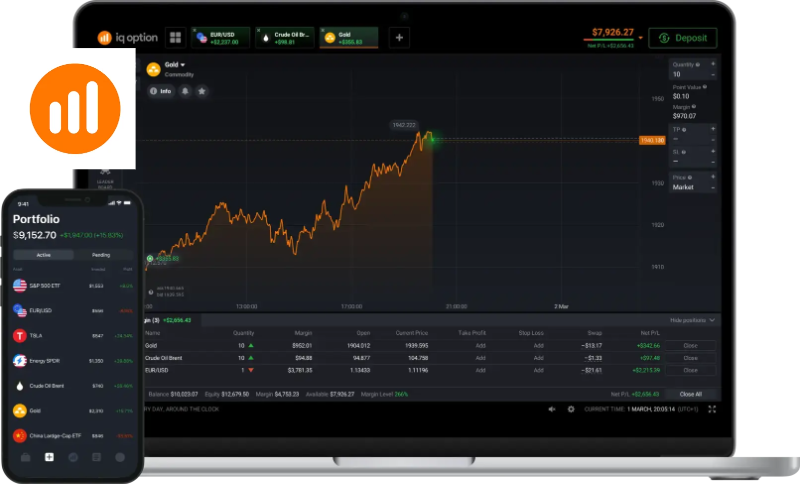Collapse positions with Hide positions chevron

coord(712,320)
